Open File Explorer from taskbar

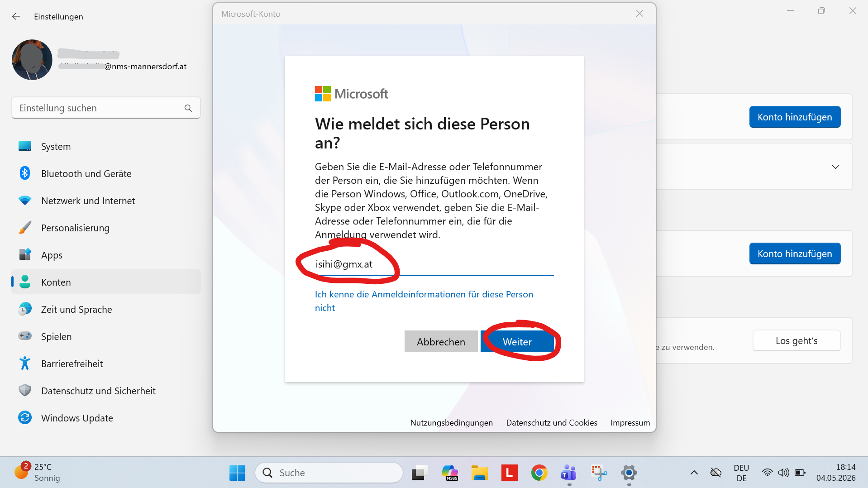[479, 473]
